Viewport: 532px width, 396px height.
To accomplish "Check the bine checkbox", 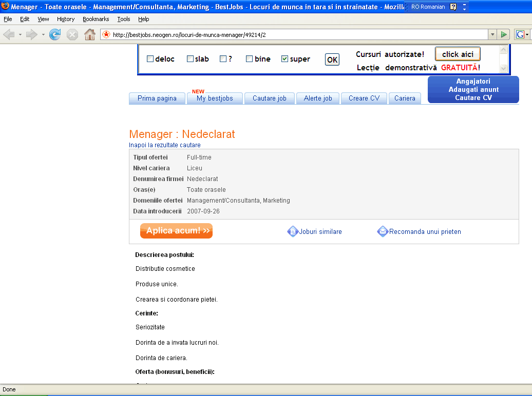I will 249,59.
